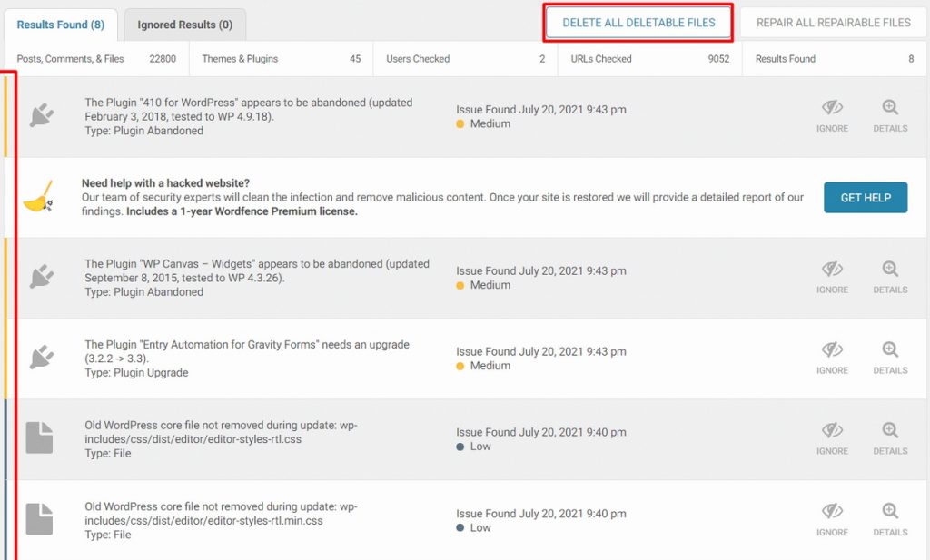Ignore the editor-styles-rtl.css file issue
Image resolution: width=930 pixels, height=560 pixels.
click(832, 438)
